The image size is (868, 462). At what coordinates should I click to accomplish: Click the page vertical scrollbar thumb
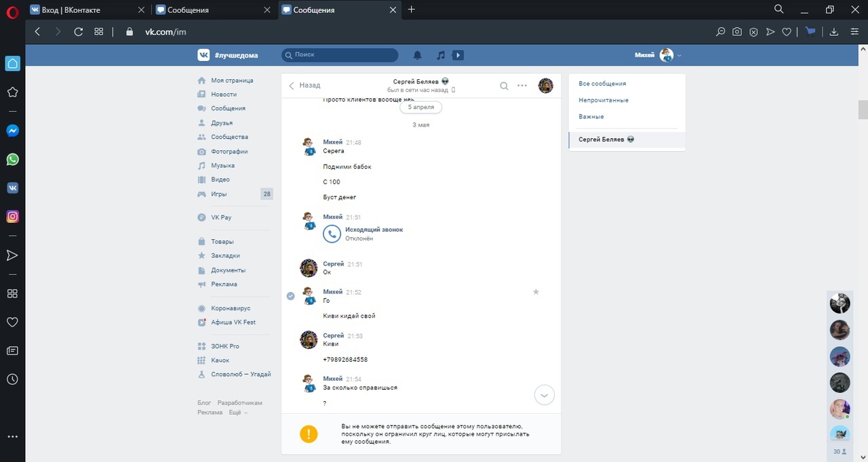[x=863, y=108]
